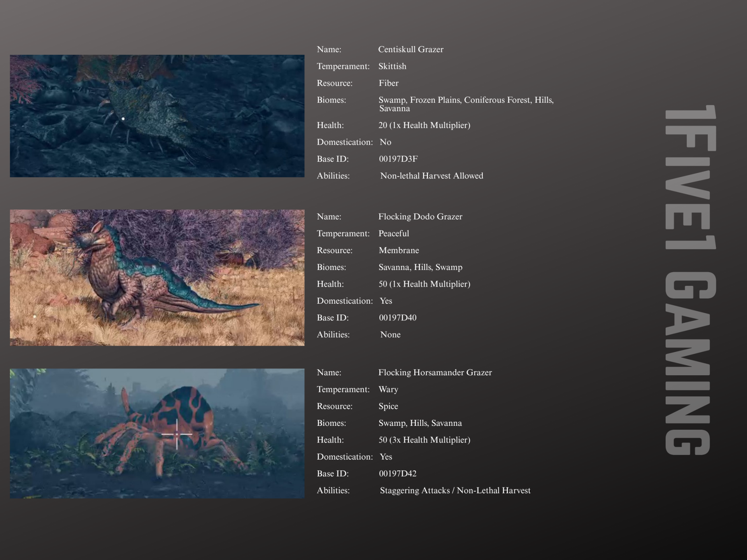Click 50 (3x Health Multiplier) text

tap(424, 440)
